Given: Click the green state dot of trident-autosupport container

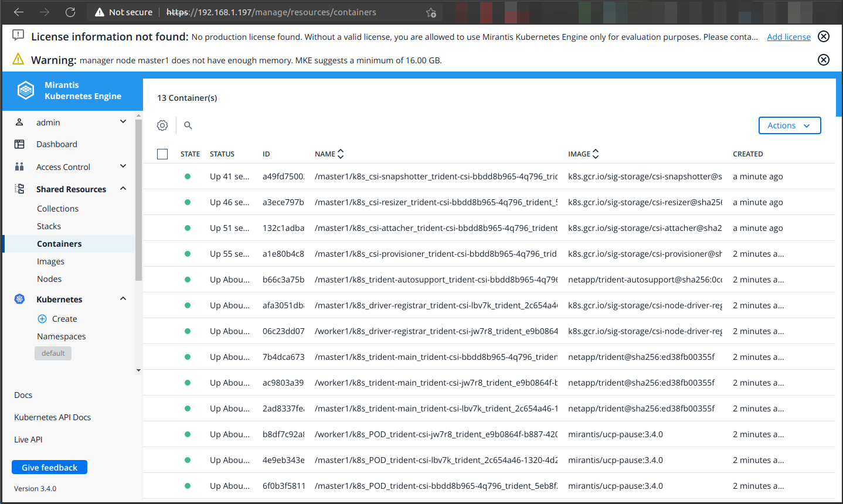Looking at the screenshot, I should tap(188, 280).
